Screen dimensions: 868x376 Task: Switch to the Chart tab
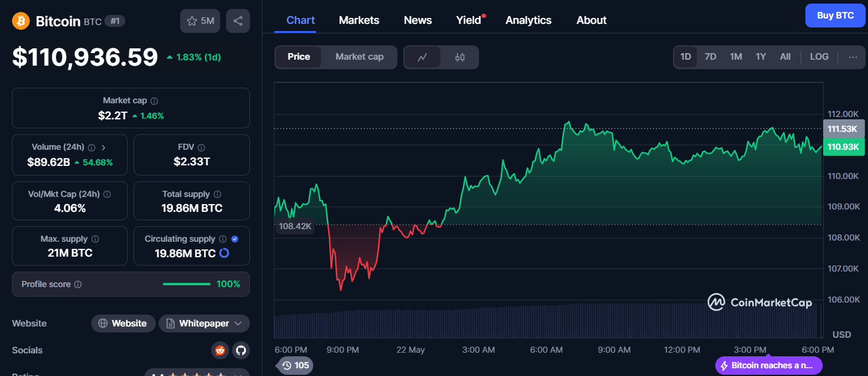pyautogui.click(x=301, y=20)
